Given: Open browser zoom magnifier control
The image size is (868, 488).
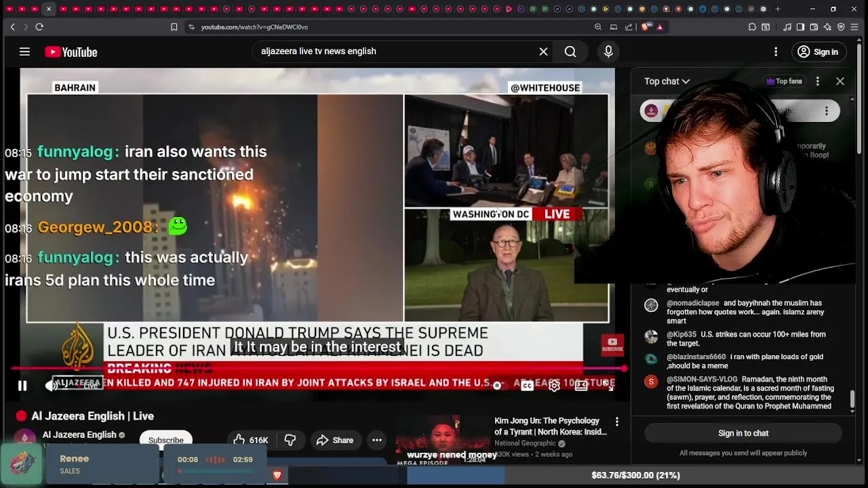Looking at the screenshot, I should click(598, 27).
